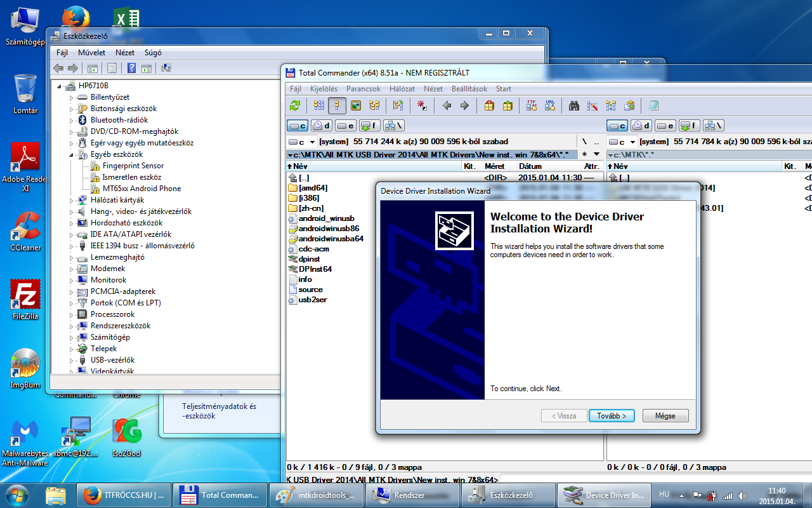Screen dimensions: 812x508
Task: Open the Notepad icon in Total Commander toolbar
Action: coord(653,106)
